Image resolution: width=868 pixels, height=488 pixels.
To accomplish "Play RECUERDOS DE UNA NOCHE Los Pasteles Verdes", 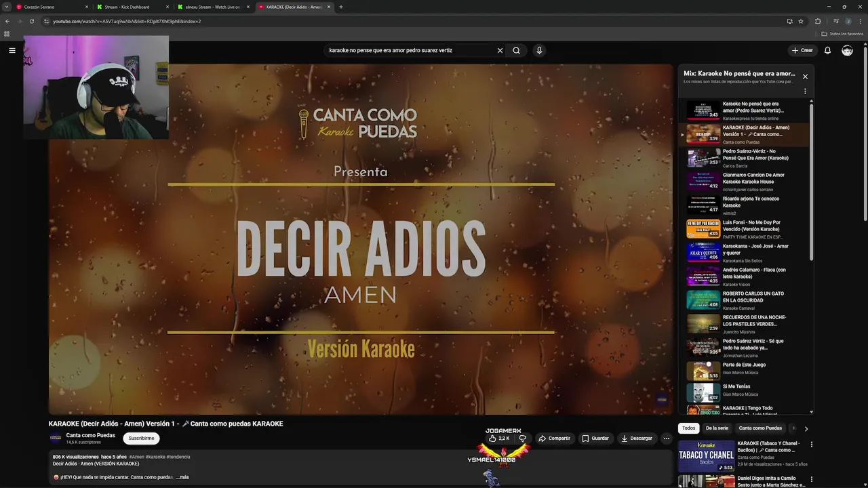I will (744, 324).
